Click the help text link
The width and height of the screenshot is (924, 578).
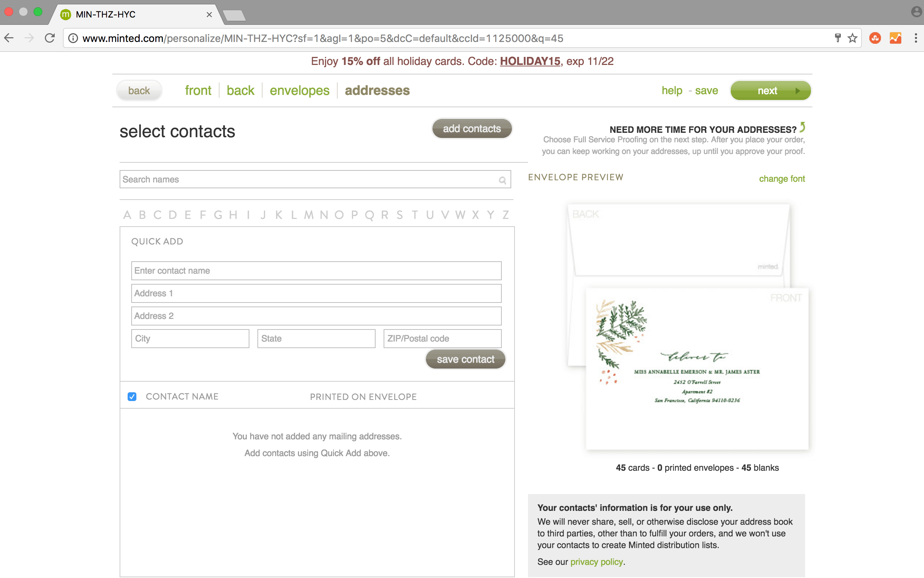671,90
